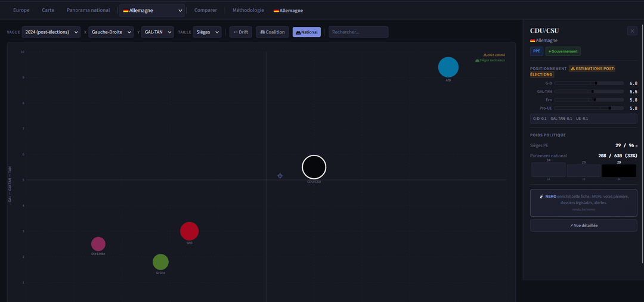Open the Allemagne country selector
The image size is (644, 302).
tap(152, 10)
